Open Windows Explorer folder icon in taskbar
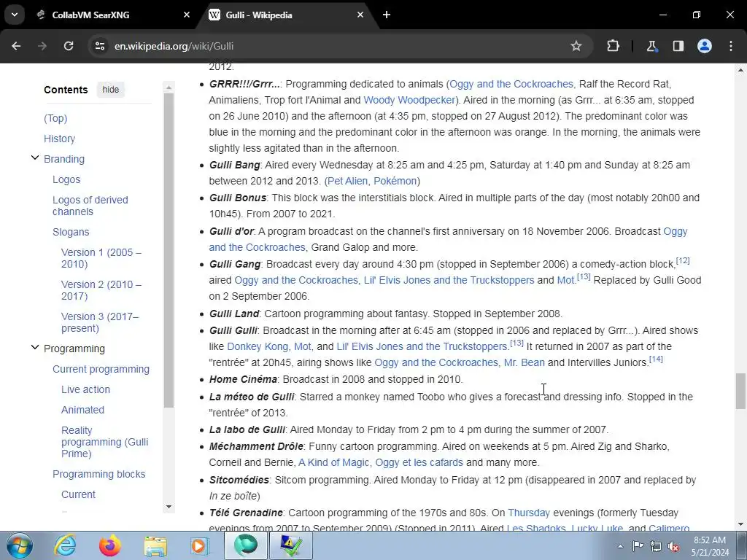The image size is (747, 560). point(155,545)
